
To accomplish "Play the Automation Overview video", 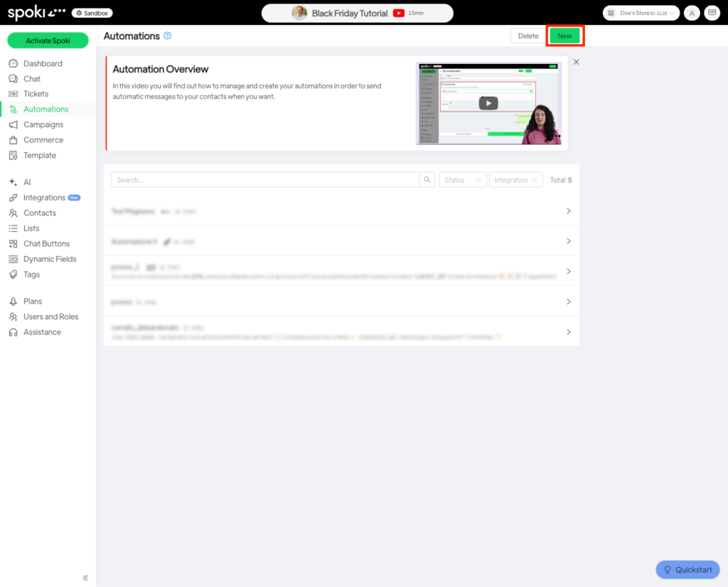I will click(x=488, y=103).
